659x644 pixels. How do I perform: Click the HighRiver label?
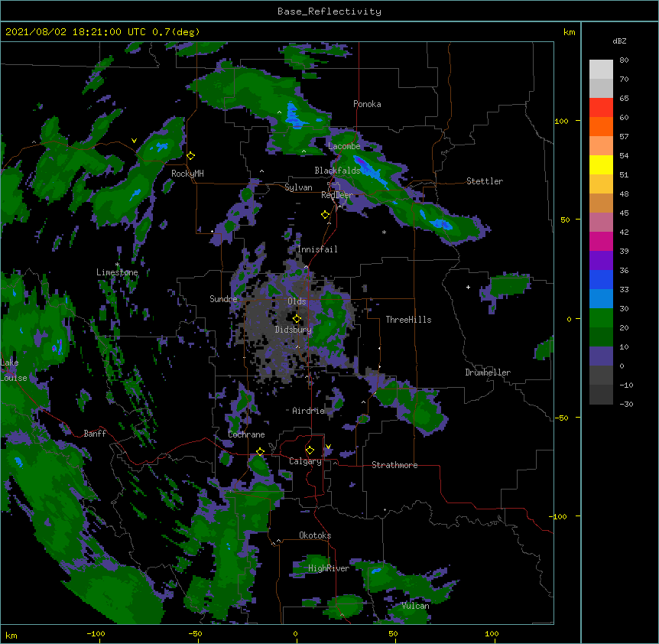pyautogui.click(x=329, y=568)
